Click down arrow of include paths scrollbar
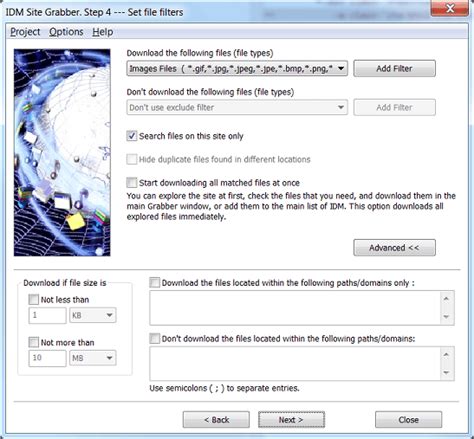 pyautogui.click(x=447, y=317)
